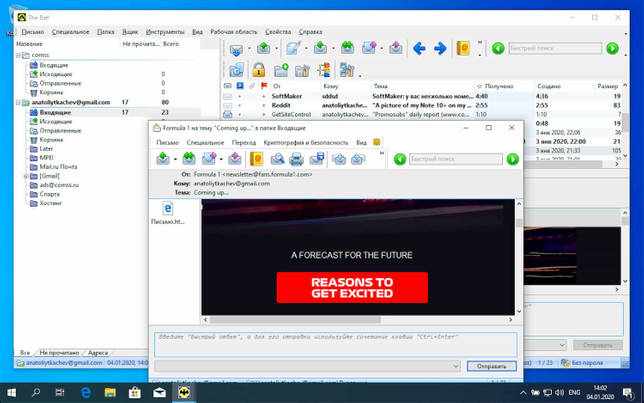This screenshot has width=644, height=403.
Task: Click Forward message icon in main window toolbar
Action: [369, 48]
